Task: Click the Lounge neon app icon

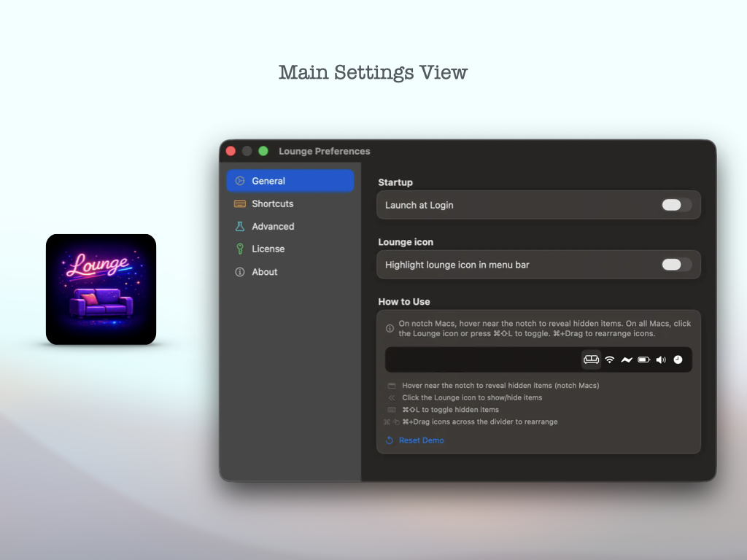Action: (101, 289)
